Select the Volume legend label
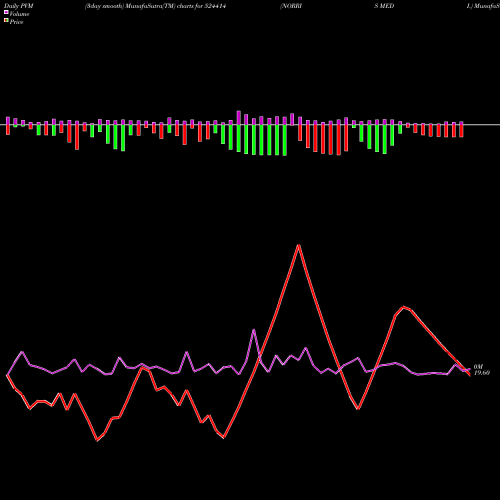Viewport: 500px width, 500px height. [19, 14]
